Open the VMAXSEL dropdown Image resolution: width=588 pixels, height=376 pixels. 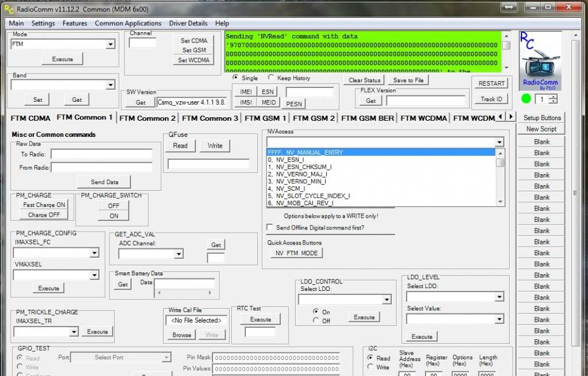pos(95,275)
